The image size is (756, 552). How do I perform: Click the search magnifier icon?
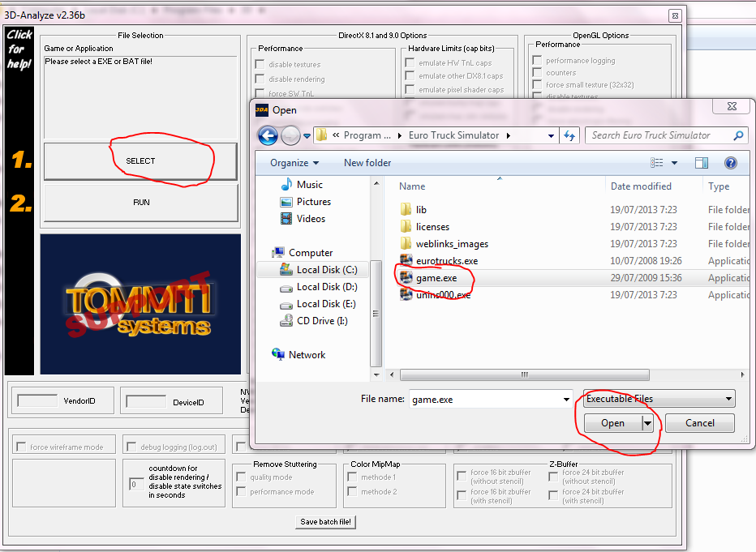(x=738, y=136)
